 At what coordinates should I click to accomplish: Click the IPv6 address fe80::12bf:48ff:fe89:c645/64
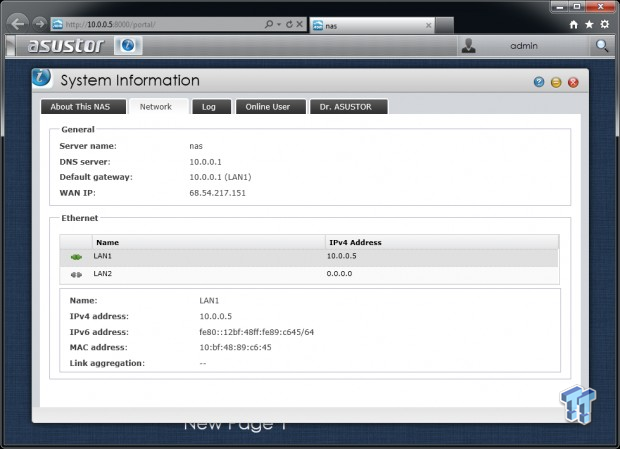tap(256, 332)
